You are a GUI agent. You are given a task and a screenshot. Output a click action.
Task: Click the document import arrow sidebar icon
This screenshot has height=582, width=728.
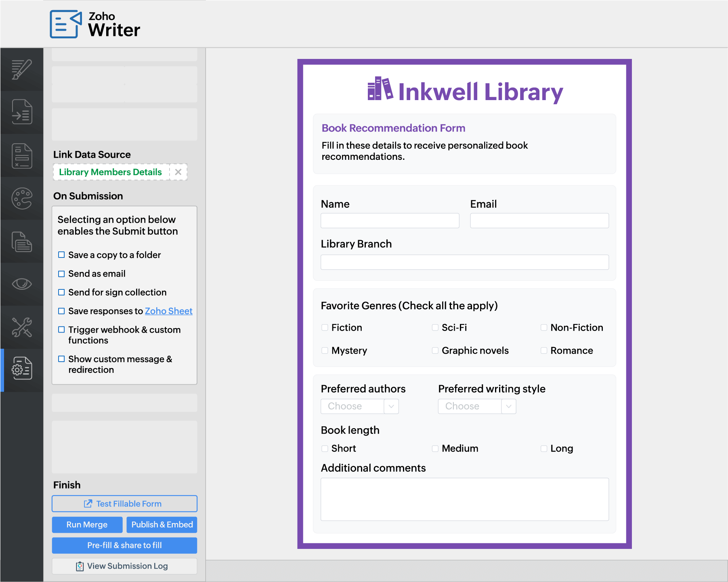click(22, 112)
